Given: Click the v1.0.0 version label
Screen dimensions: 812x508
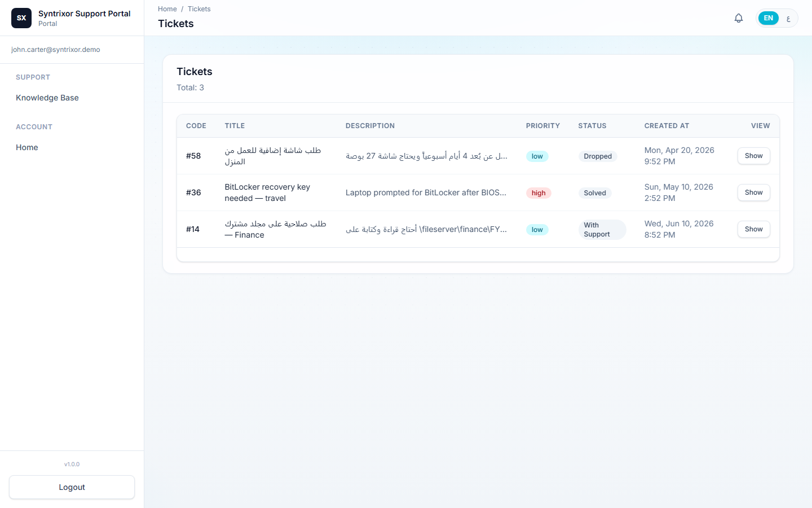Looking at the screenshot, I should tap(72, 464).
